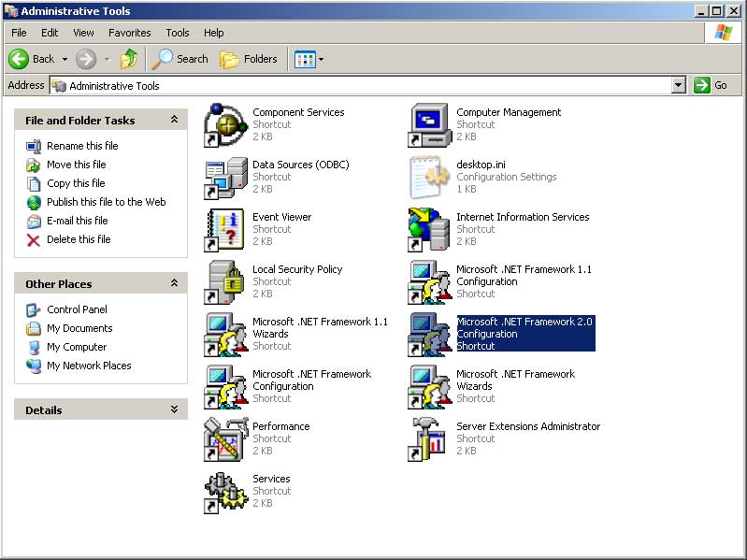The height and width of the screenshot is (560, 747).
Task: Open the Forward history dropdown arrow
Action: tap(108, 60)
